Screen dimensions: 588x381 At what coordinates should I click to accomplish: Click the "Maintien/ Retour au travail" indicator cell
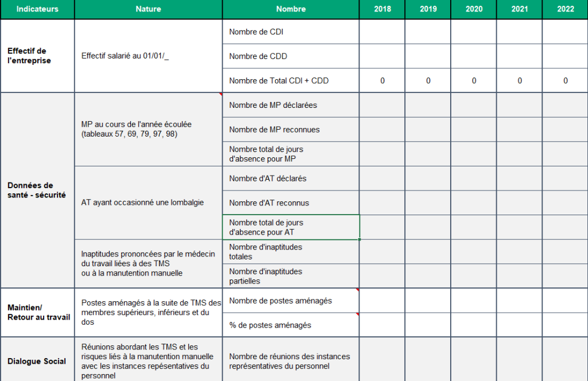[x=37, y=312]
